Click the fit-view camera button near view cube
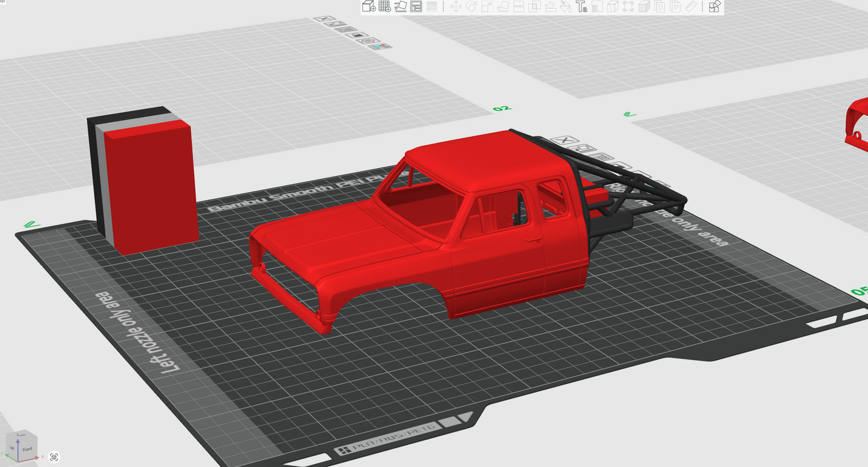 pos(54,457)
